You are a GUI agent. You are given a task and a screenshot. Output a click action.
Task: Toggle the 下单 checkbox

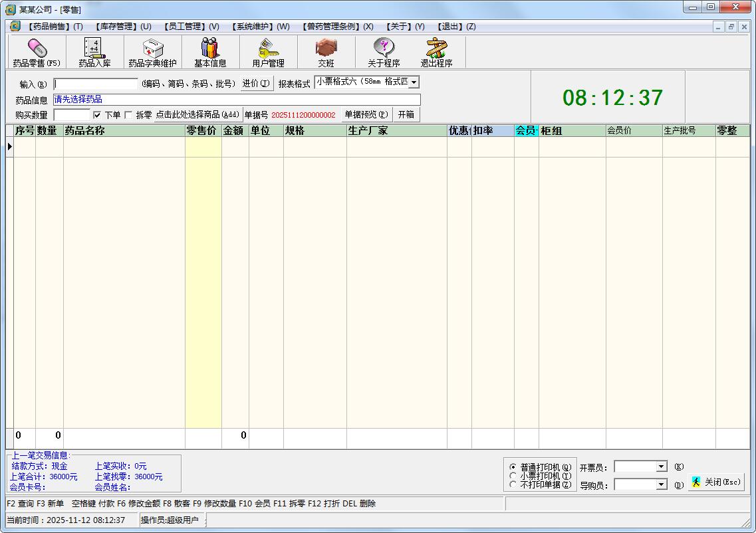[x=96, y=114]
